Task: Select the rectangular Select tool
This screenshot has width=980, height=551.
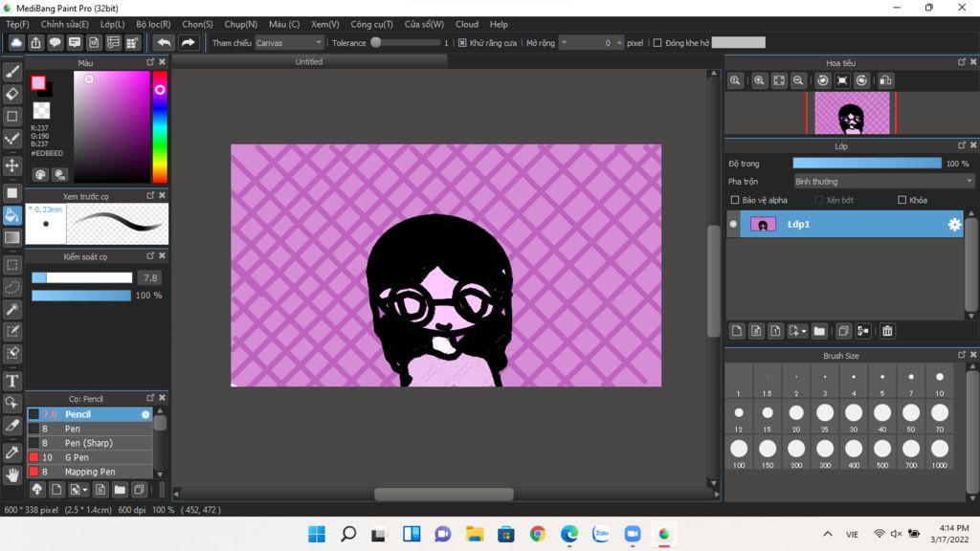Action: pos(11,265)
